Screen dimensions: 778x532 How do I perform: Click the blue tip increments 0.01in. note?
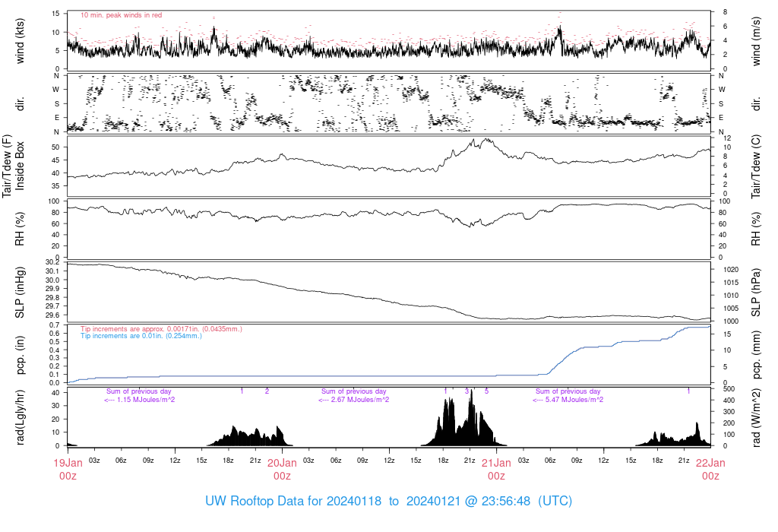[x=141, y=335]
